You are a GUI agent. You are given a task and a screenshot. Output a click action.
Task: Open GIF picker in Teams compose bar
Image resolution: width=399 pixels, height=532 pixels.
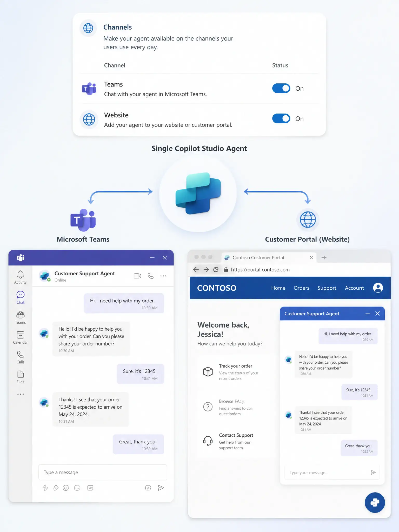click(90, 488)
